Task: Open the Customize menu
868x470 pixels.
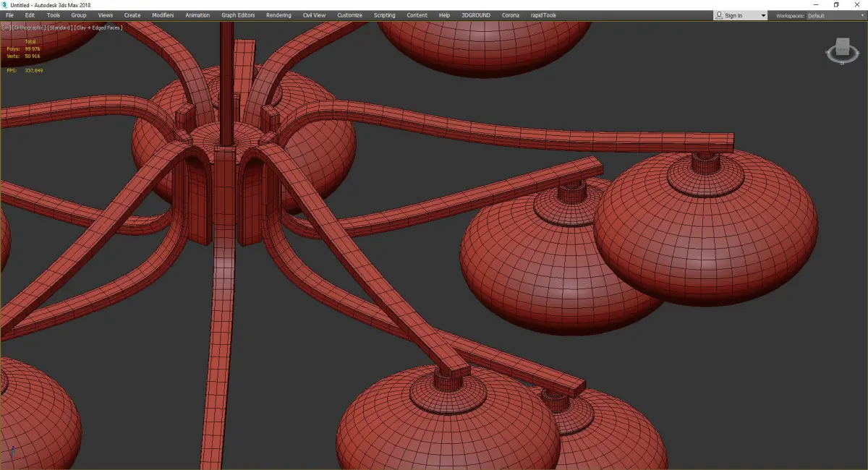Action: [349, 15]
